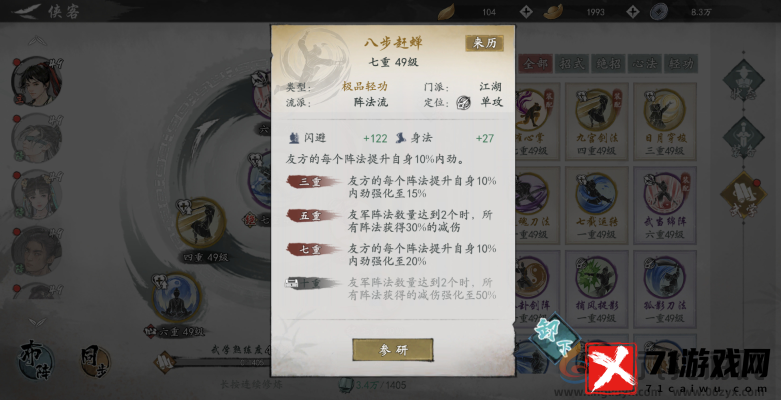Image resolution: width=781 pixels, height=400 pixels.
Task: Switch to the 全部 filter tab
Action: (535, 64)
